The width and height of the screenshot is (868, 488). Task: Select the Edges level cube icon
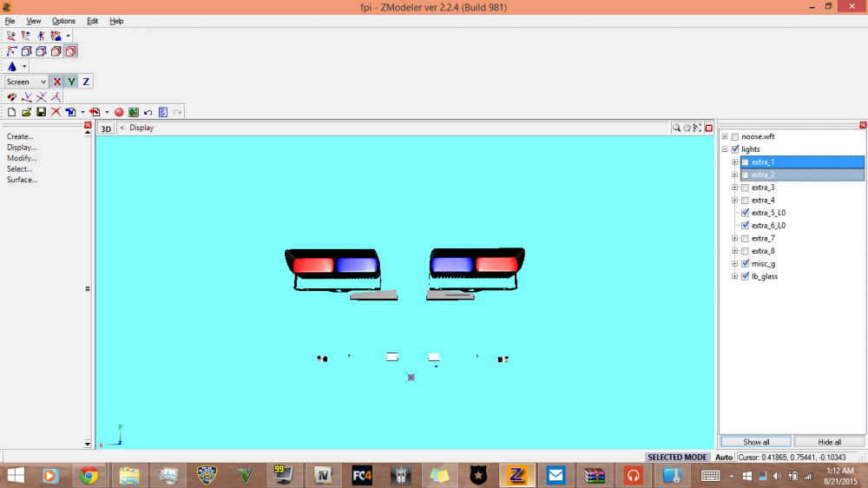pyautogui.click(x=26, y=51)
